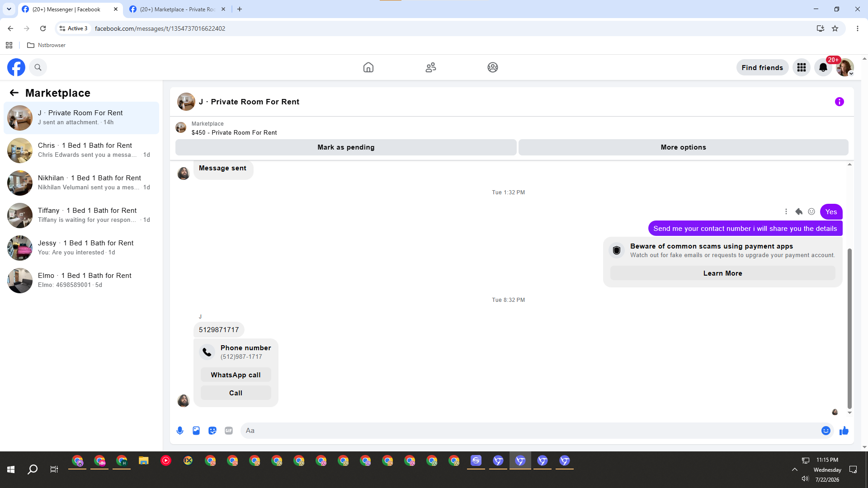The width and height of the screenshot is (868, 488).
Task: Open more options for the Yes message
Action: 786,211
